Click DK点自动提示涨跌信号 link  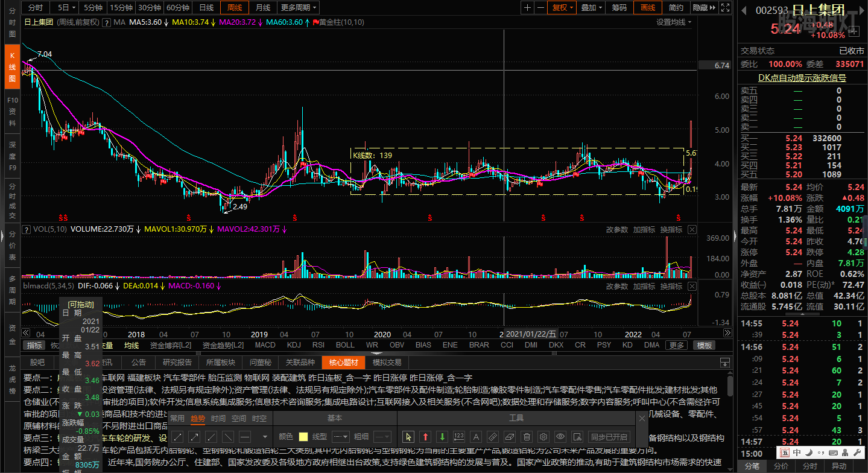point(802,78)
